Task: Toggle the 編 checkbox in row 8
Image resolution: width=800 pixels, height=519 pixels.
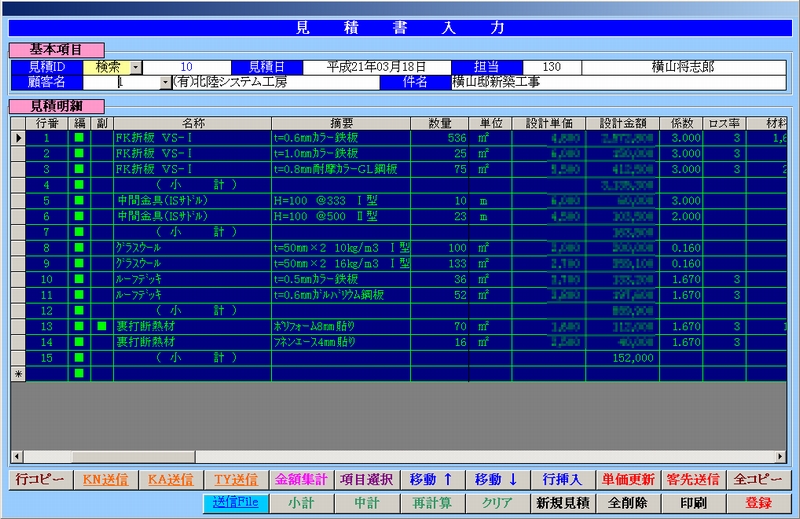Action: coord(79,247)
